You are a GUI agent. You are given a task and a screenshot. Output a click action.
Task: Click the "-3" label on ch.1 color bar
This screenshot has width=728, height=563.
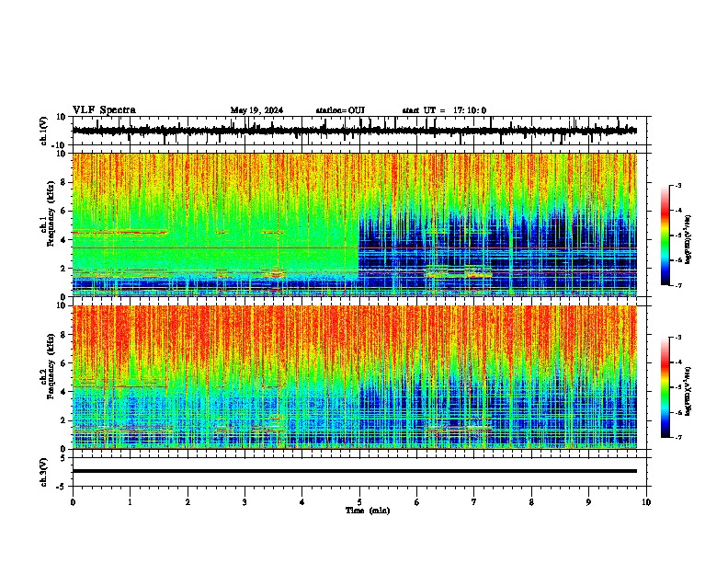point(678,186)
